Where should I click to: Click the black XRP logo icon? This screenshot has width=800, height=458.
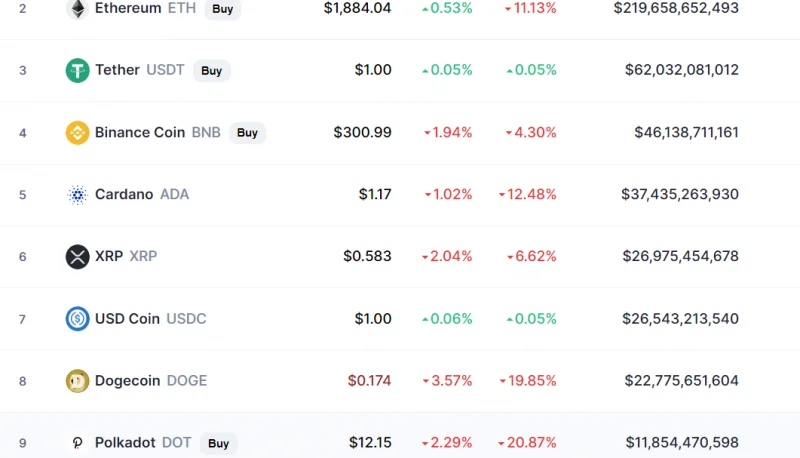[78, 257]
